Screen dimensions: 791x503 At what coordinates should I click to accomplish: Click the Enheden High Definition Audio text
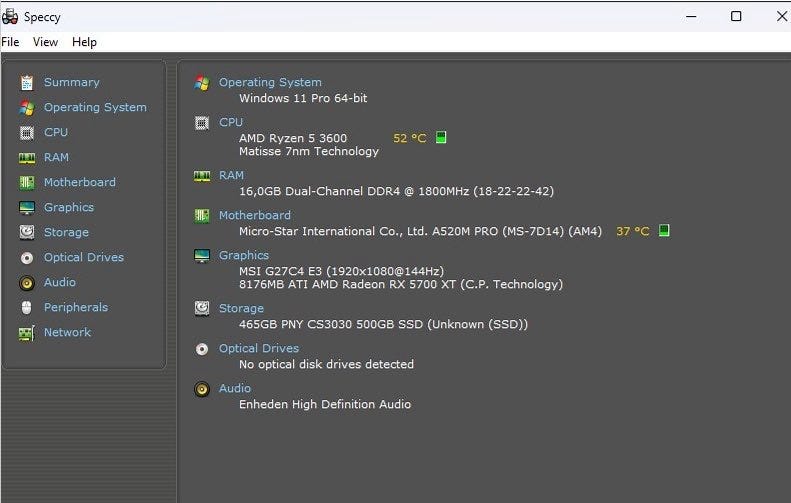325,404
